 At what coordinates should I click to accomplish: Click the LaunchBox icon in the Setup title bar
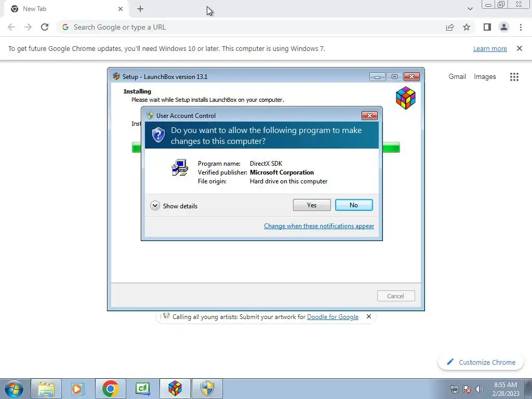[116, 76]
